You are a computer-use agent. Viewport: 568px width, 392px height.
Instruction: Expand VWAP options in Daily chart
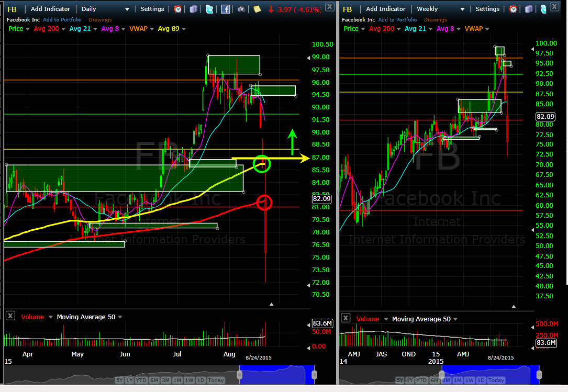152,29
